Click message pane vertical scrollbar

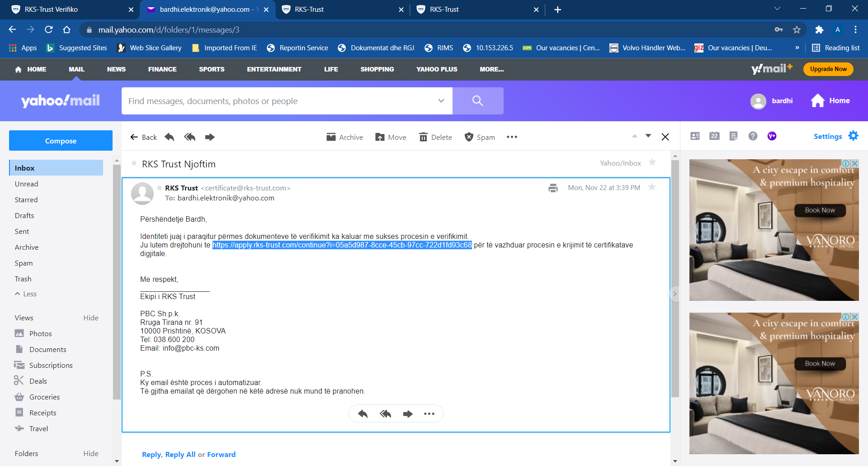675,278
